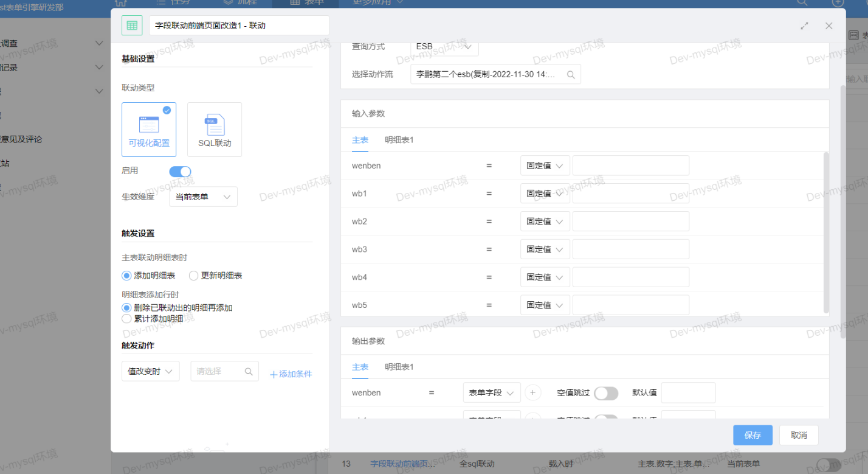
Task: Open 固定值 dropdown for wb3
Action: (x=545, y=249)
